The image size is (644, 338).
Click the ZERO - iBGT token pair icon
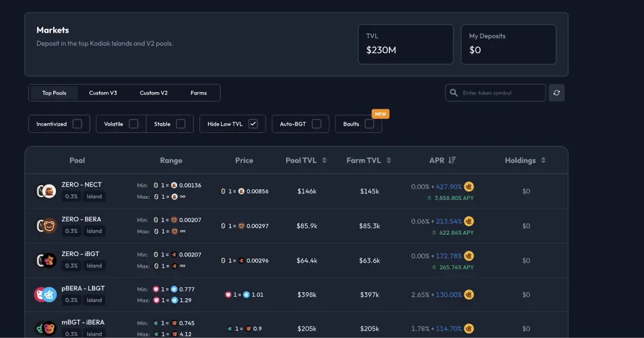(46, 260)
